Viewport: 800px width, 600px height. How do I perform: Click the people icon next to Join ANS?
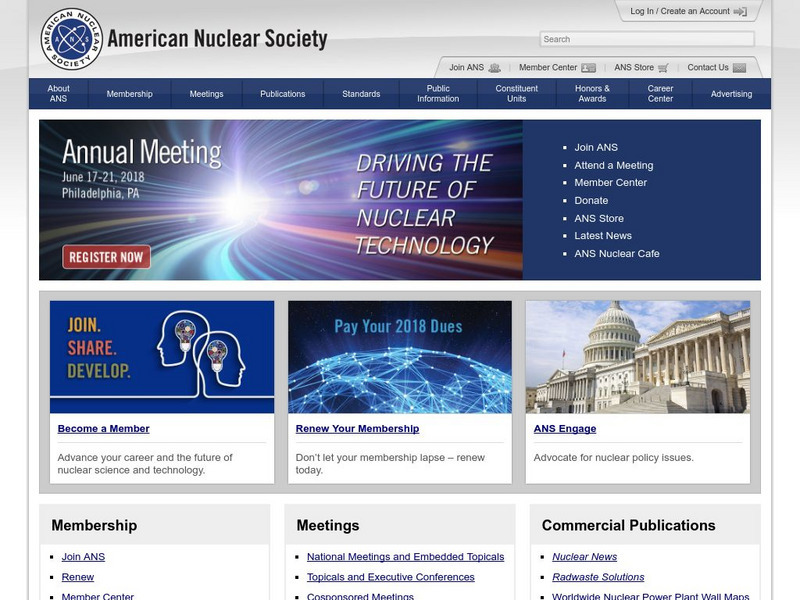click(x=494, y=68)
